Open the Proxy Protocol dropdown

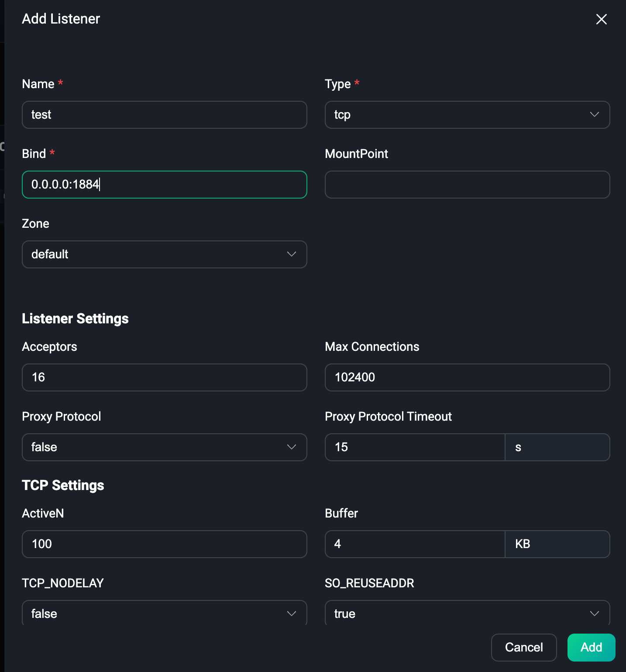coord(157,447)
